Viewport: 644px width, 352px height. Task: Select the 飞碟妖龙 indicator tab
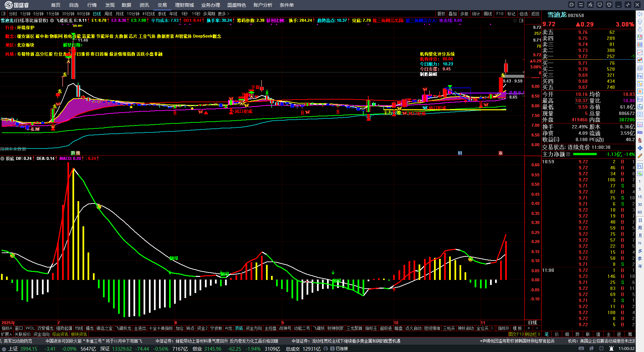click(x=123, y=328)
